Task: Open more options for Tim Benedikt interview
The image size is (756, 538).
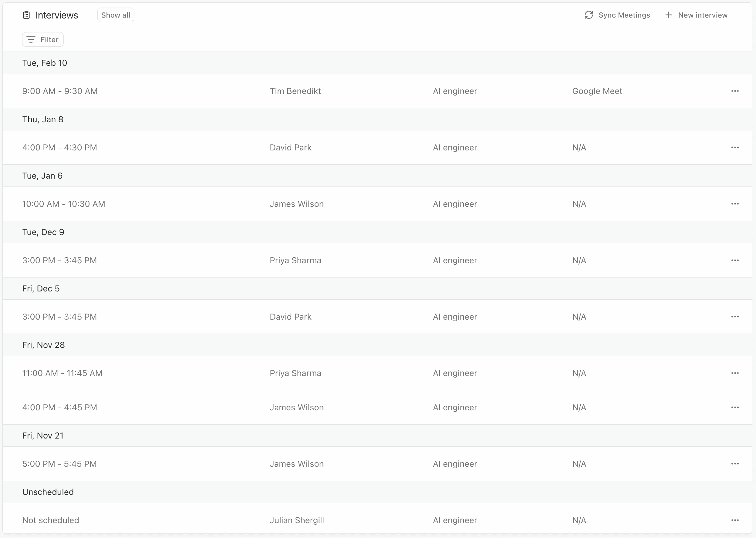Action: tap(735, 91)
